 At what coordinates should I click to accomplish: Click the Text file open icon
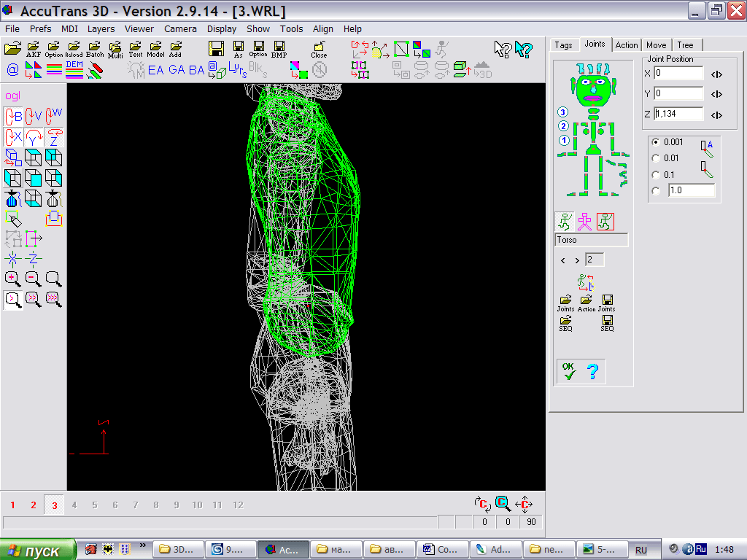click(x=136, y=50)
